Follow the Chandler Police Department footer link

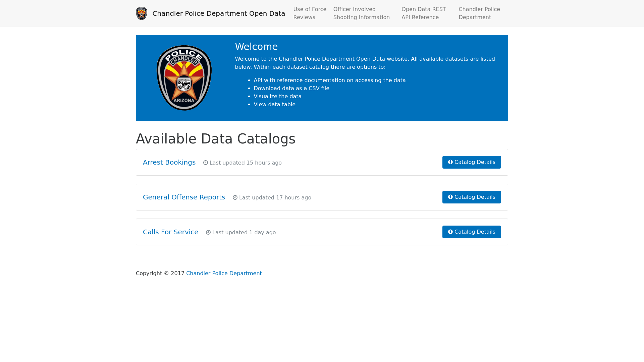click(x=224, y=274)
